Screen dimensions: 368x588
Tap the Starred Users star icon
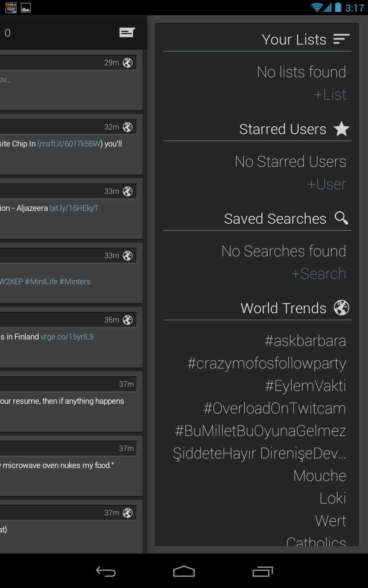coord(341,129)
